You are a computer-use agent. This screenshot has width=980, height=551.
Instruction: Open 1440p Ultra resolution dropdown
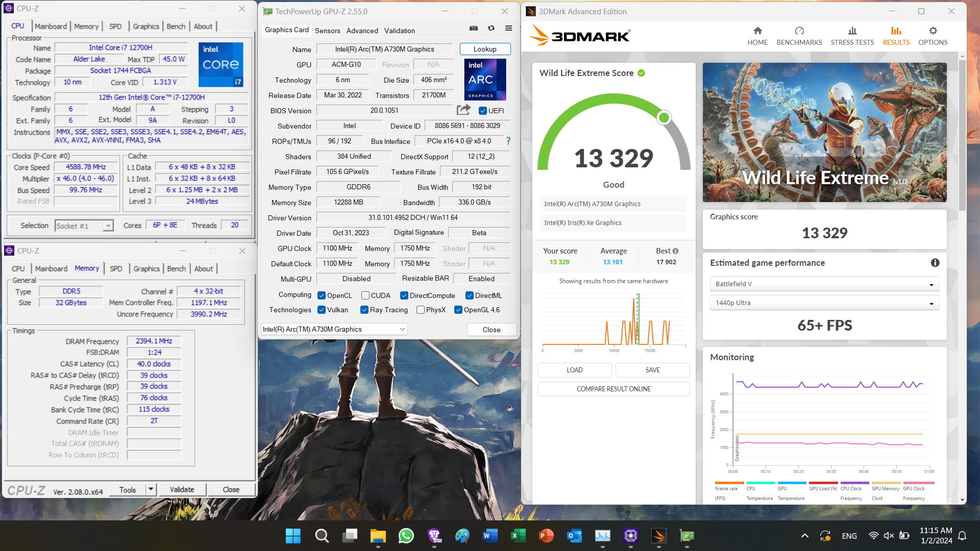[x=824, y=303]
